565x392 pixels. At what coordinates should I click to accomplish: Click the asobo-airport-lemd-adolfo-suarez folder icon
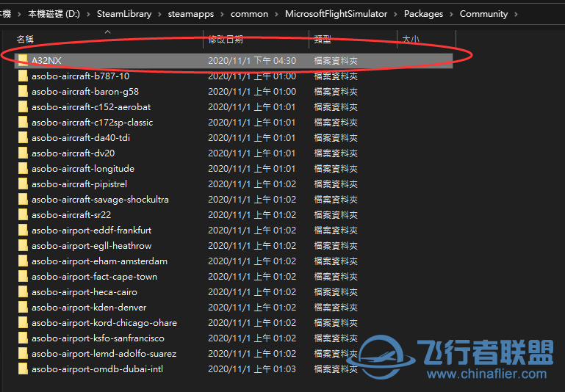23,354
